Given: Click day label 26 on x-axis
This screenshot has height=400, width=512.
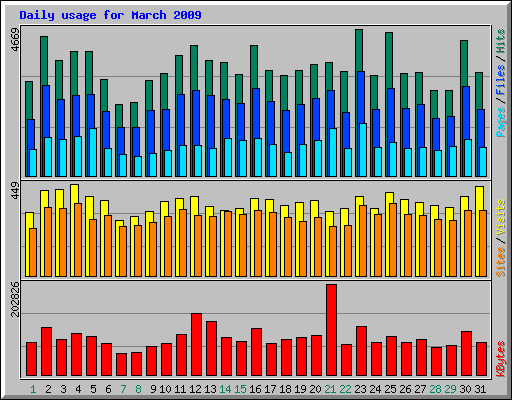Looking at the screenshot, I should coord(405,389).
